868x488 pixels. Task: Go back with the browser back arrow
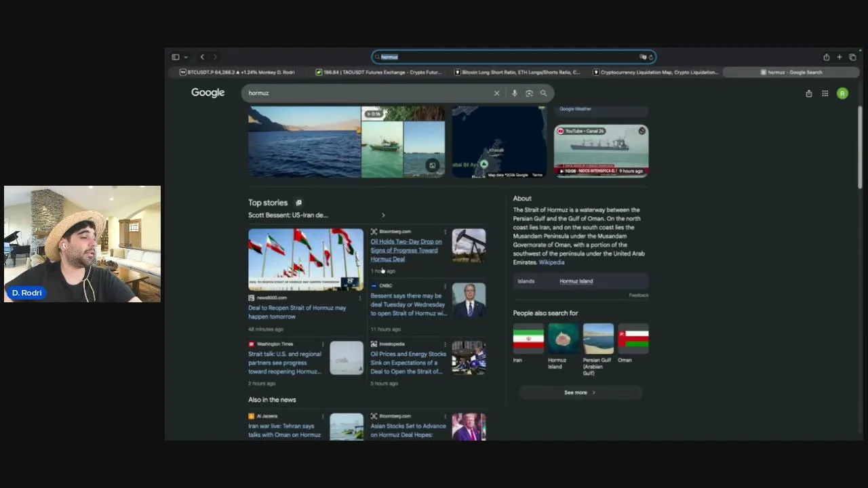point(202,57)
